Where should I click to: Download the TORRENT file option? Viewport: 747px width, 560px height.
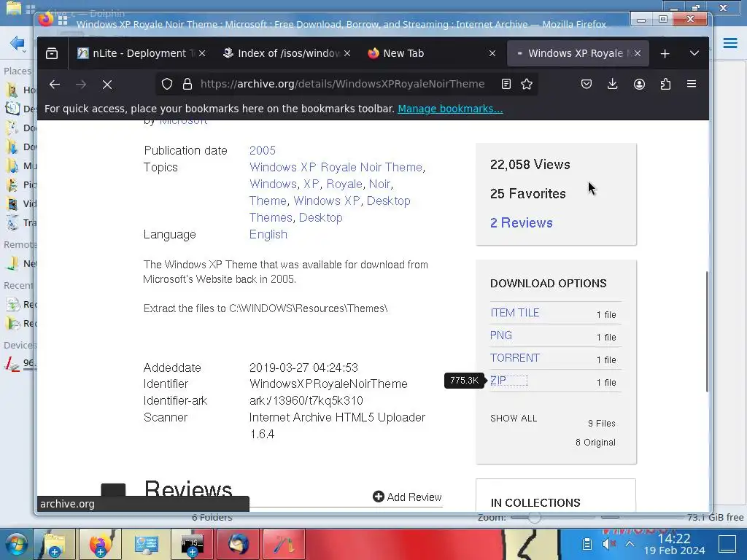point(514,358)
